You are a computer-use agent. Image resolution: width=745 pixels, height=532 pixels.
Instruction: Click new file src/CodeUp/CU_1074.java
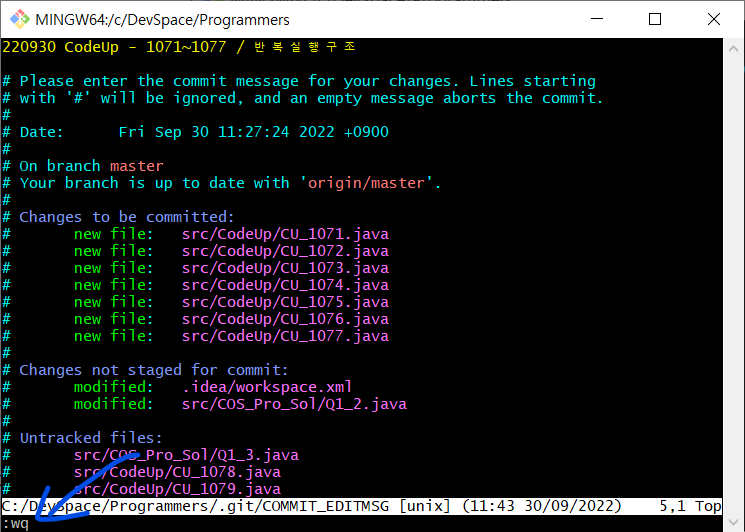(x=231, y=285)
